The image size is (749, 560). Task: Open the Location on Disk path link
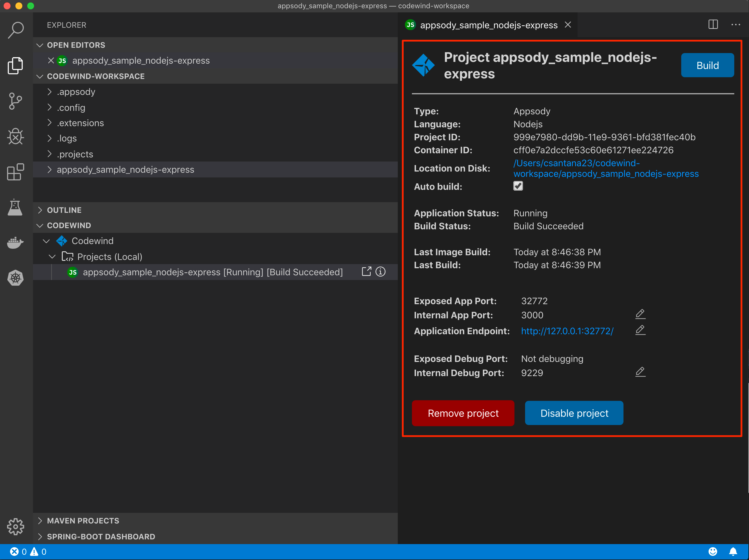[x=606, y=168]
